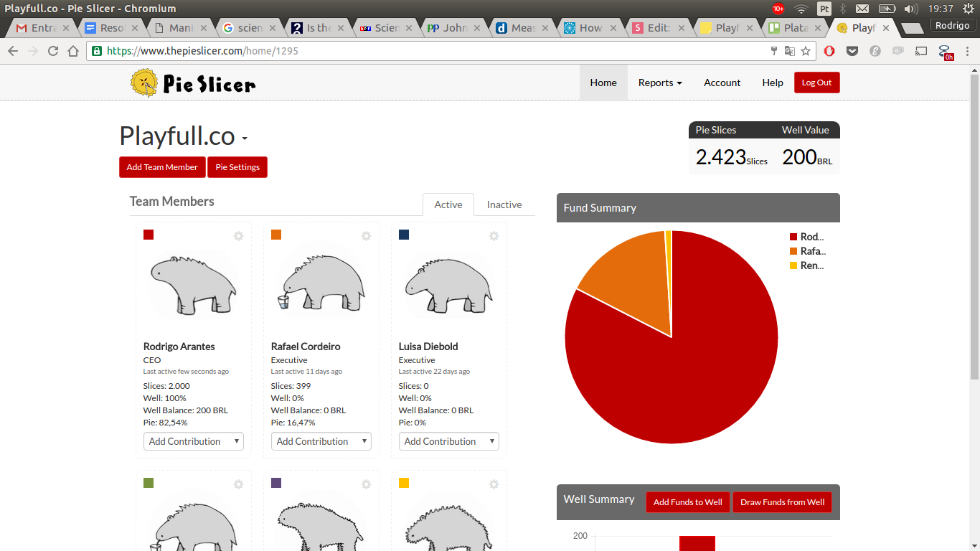The width and height of the screenshot is (980, 551).
Task: Bookmark this page with the star
Action: point(806,51)
